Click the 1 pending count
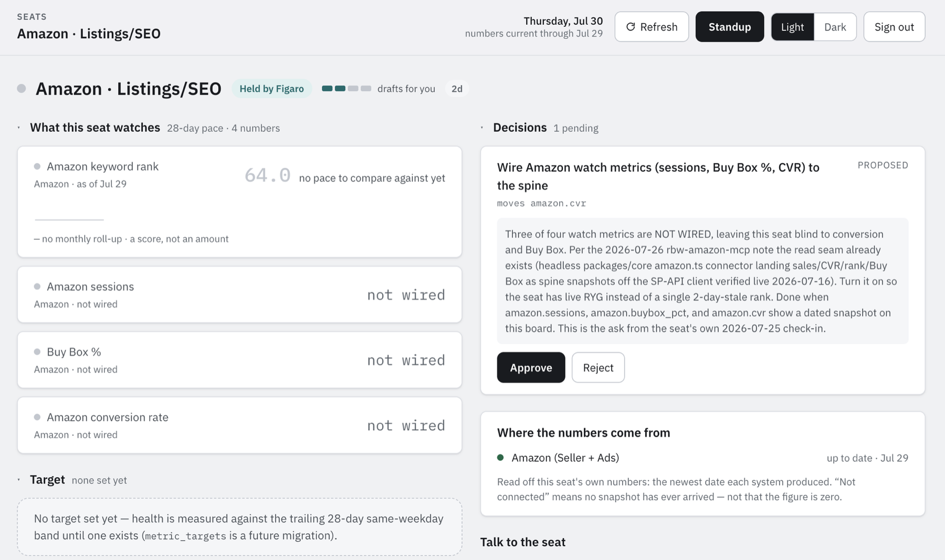The height and width of the screenshot is (560, 945). click(x=575, y=128)
